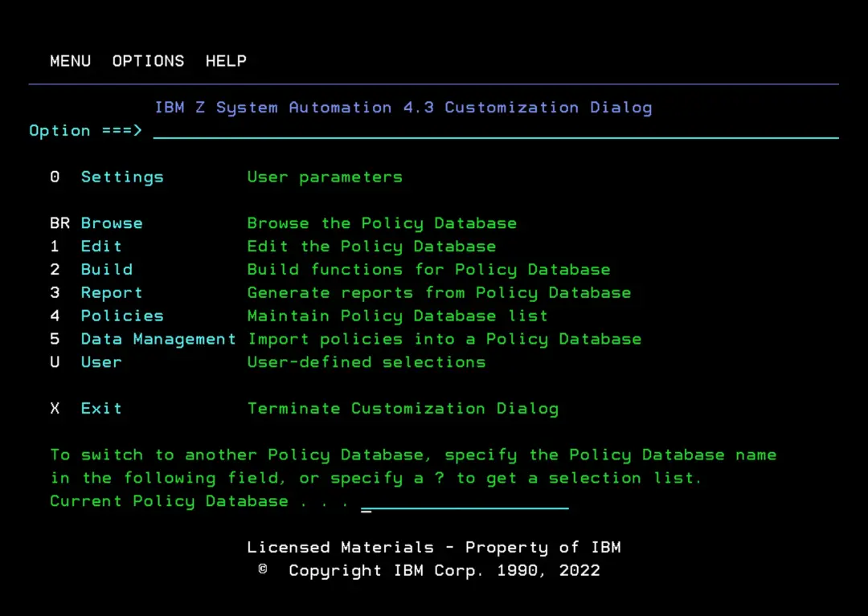The image size is (868, 616).
Task: Open the MENU action bar item
Action: point(70,61)
